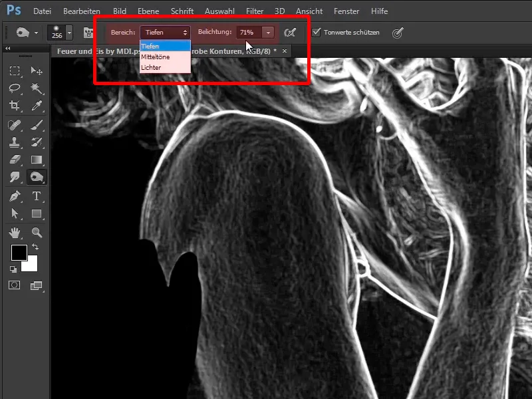Open the Hilfe menu
Viewport: 532px width, 399px height.
point(379,11)
